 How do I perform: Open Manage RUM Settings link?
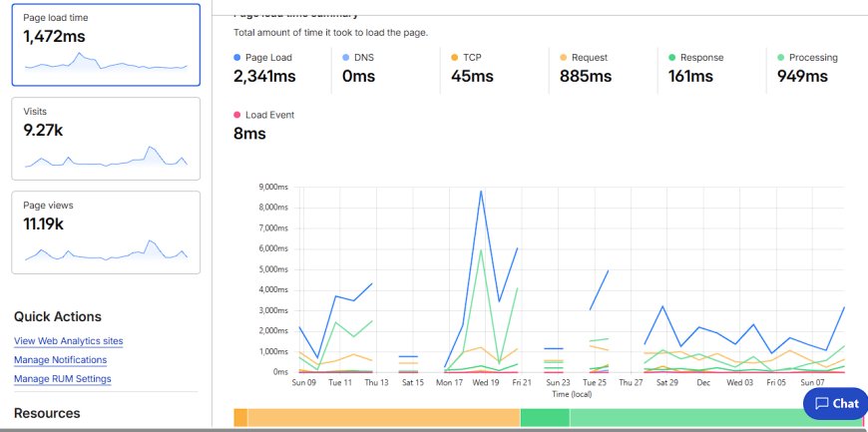(63, 379)
